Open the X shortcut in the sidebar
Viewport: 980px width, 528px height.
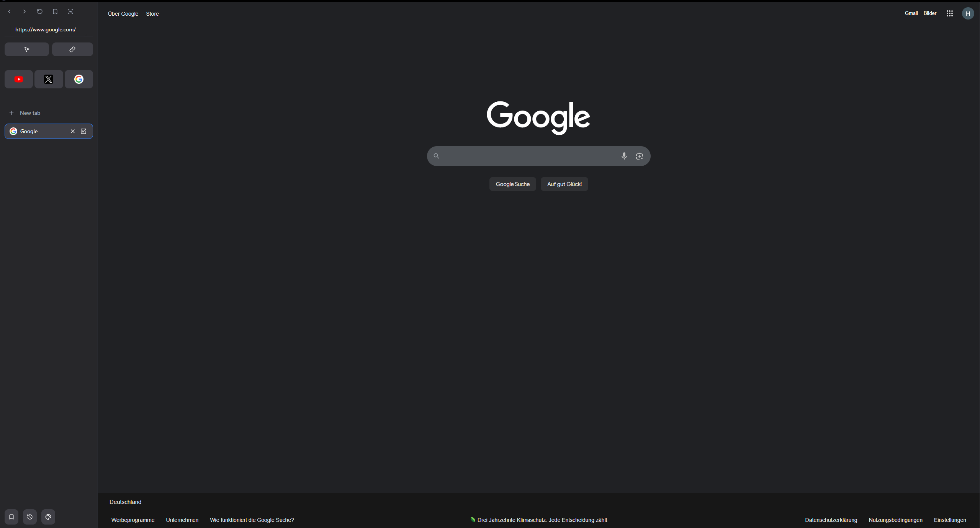(x=49, y=79)
